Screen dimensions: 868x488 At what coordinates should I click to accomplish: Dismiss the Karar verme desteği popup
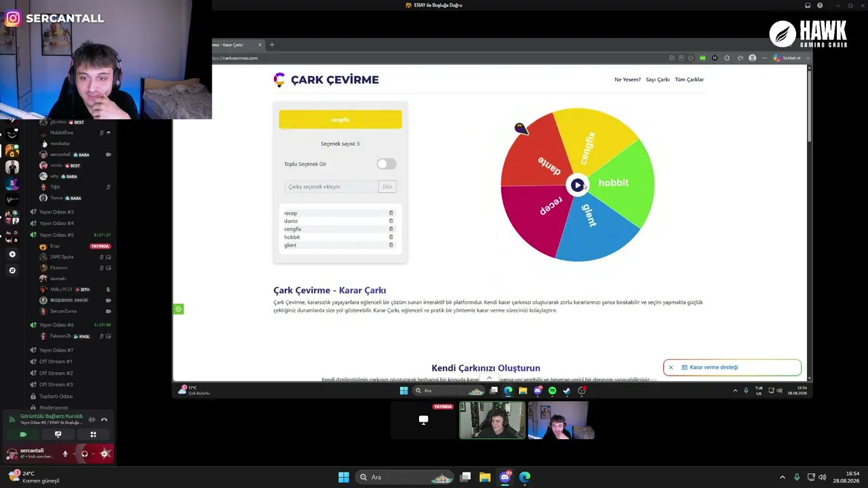coord(671,367)
